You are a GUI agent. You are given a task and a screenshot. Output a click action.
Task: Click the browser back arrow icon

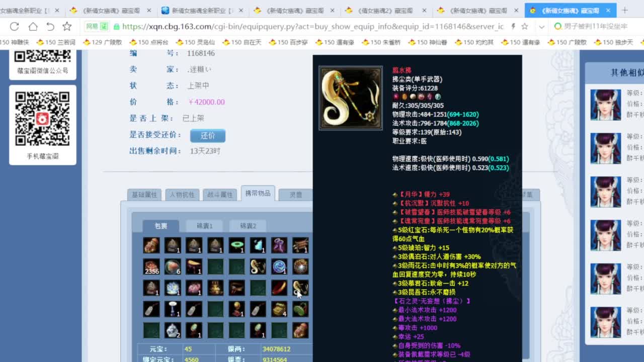50,26
